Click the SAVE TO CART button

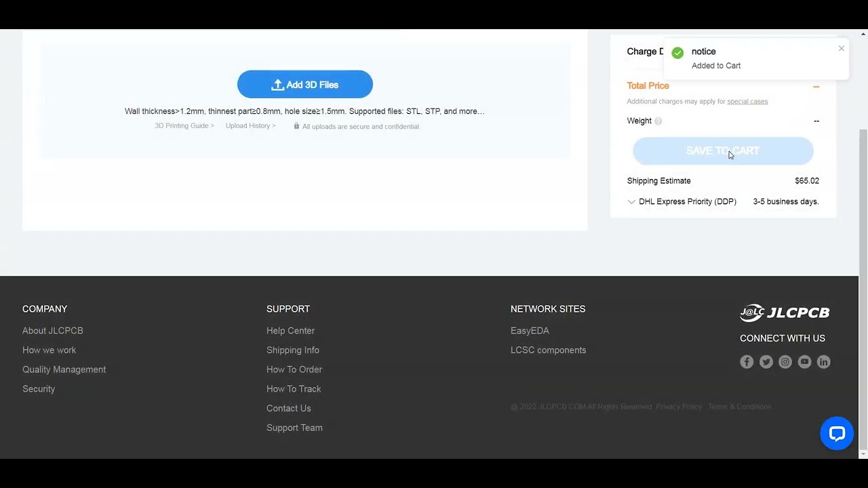(x=723, y=151)
